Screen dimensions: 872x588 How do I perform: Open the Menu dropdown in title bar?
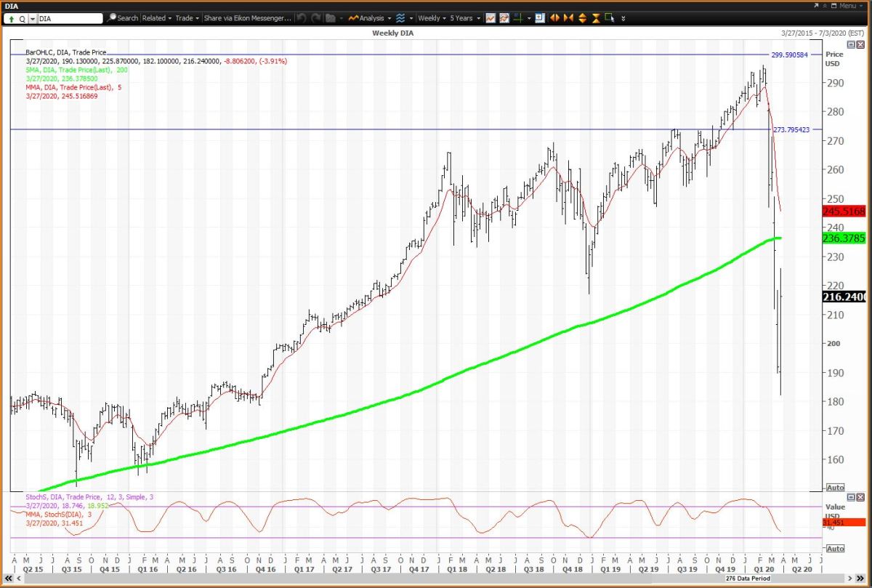852,6
